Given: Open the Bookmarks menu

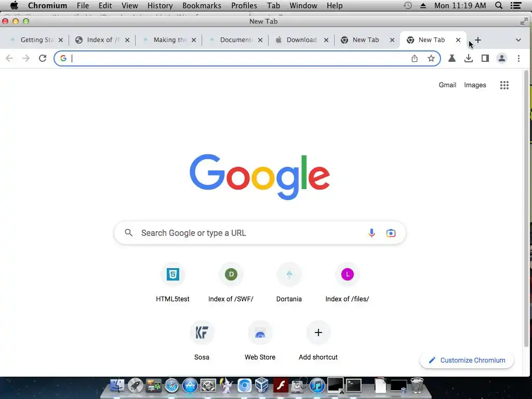Looking at the screenshot, I should [202, 6].
